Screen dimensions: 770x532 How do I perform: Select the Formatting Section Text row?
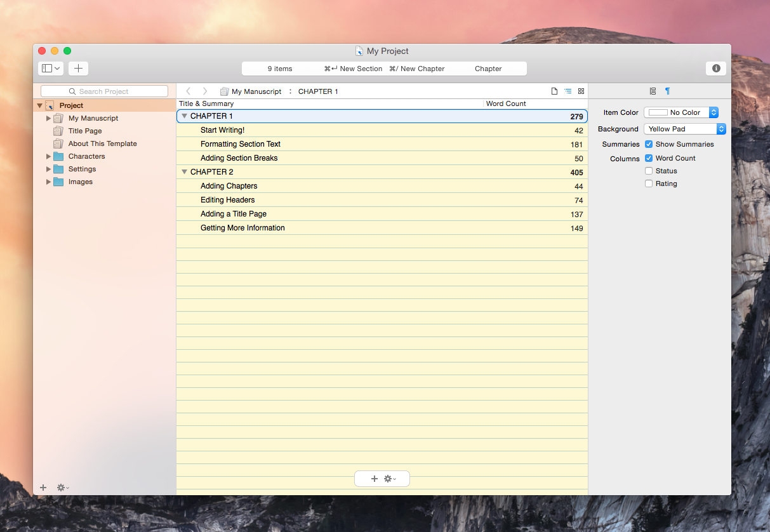pyautogui.click(x=382, y=144)
